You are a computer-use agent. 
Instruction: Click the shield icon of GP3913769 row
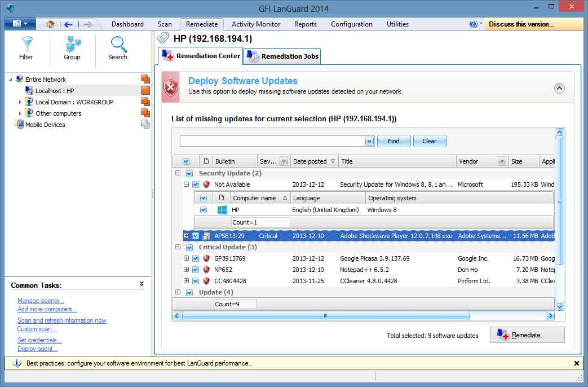[x=206, y=258]
